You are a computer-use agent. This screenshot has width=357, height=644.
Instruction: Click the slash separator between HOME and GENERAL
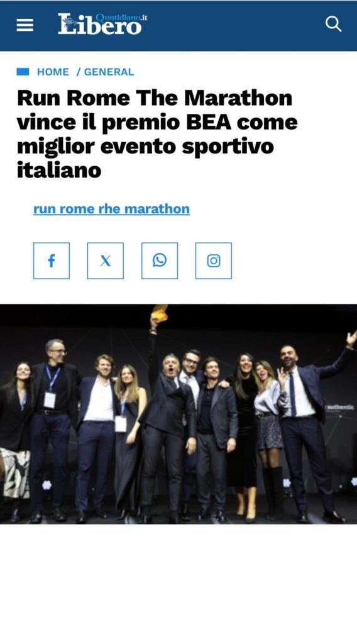(78, 72)
